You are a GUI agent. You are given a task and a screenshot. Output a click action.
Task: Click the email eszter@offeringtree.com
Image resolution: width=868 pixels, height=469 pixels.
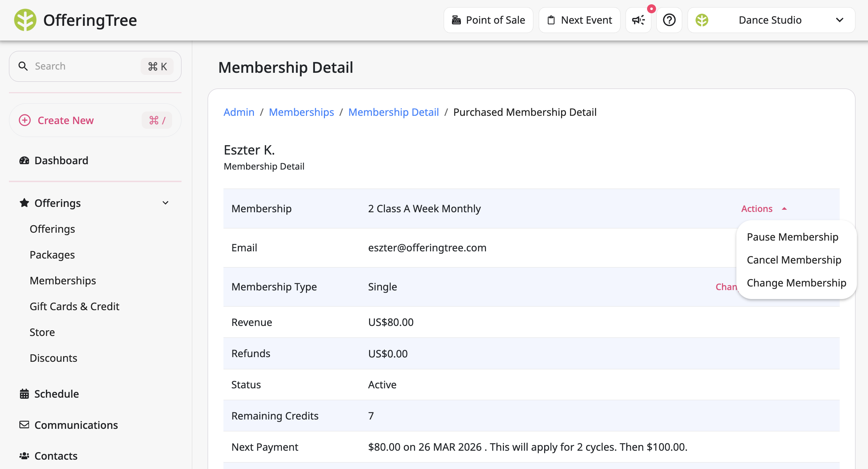pos(427,248)
